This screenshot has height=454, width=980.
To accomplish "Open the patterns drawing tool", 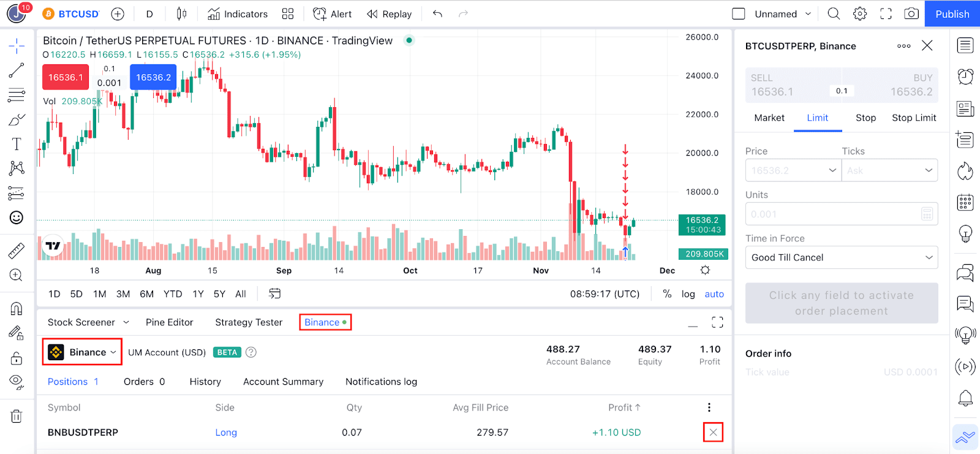I will (17, 168).
